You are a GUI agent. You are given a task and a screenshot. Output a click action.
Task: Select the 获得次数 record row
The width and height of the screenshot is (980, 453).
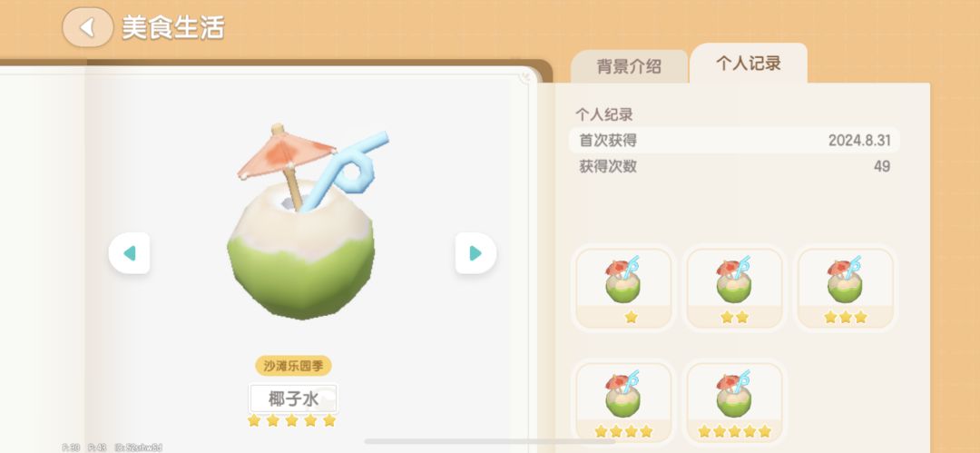[734, 166]
